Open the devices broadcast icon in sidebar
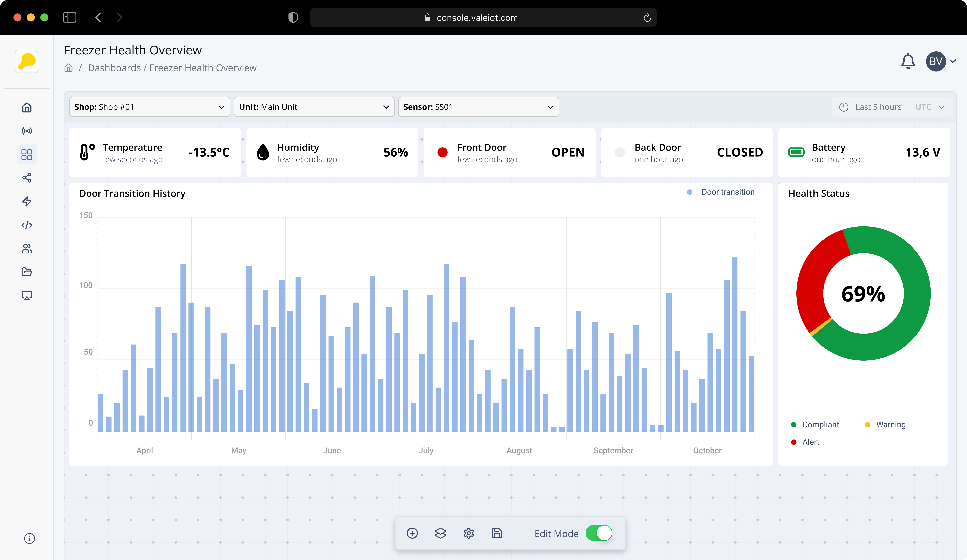 [x=27, y=131]
